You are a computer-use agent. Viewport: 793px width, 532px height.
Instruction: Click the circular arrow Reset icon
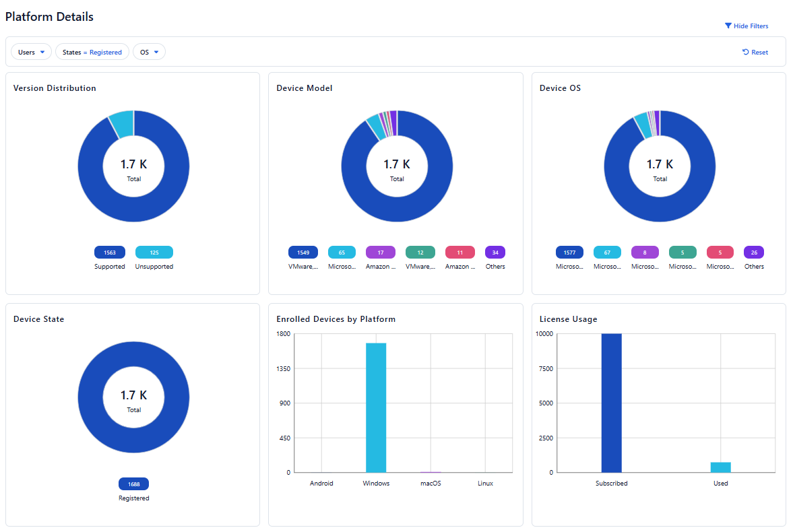(x=745, y=53)
